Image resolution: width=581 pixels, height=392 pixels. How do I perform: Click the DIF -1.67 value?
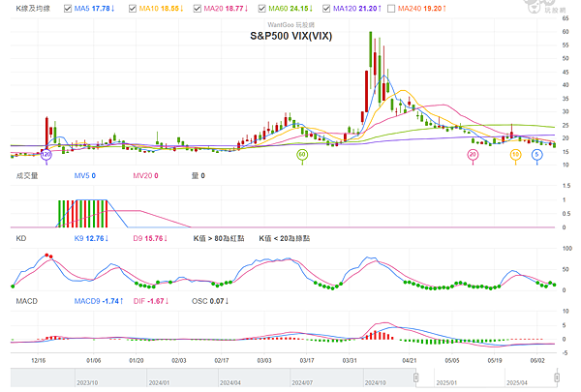click(151, 301)
